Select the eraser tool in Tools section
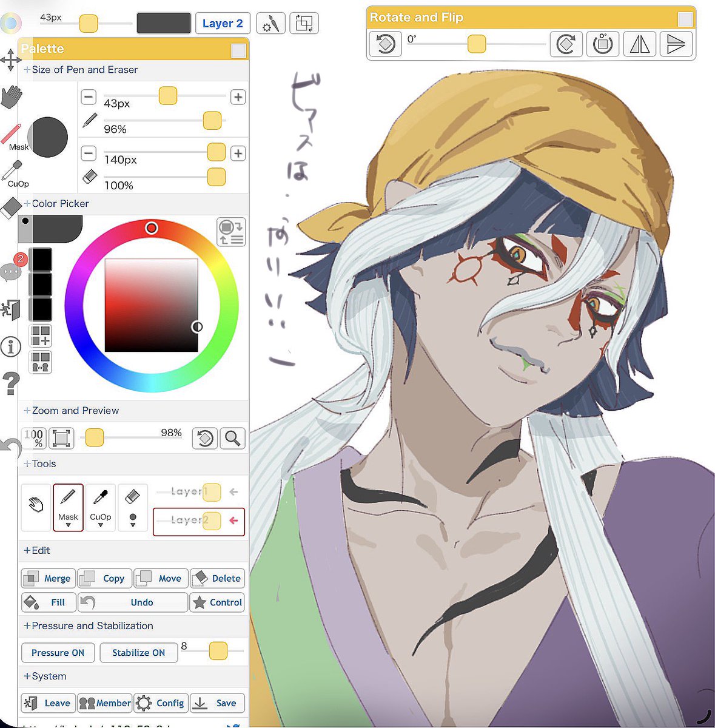This screenshot has height=728, width=715. (x=133, y=507)
